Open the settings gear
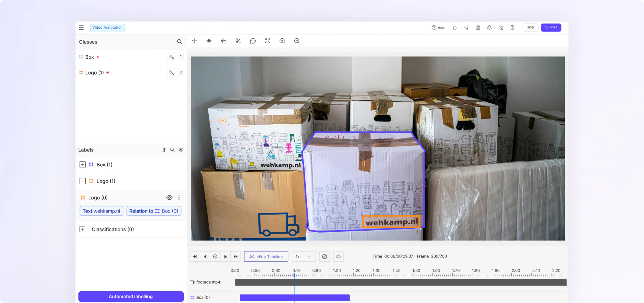The image size is (644, 303). (489, 28)
